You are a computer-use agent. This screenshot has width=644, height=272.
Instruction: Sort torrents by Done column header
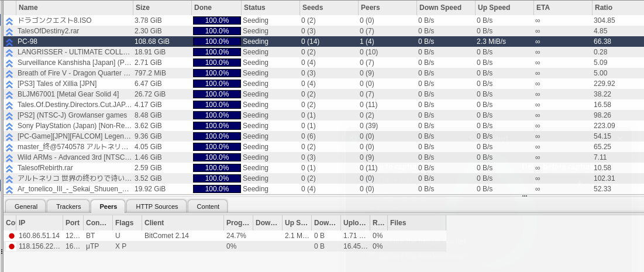point(216,8)
